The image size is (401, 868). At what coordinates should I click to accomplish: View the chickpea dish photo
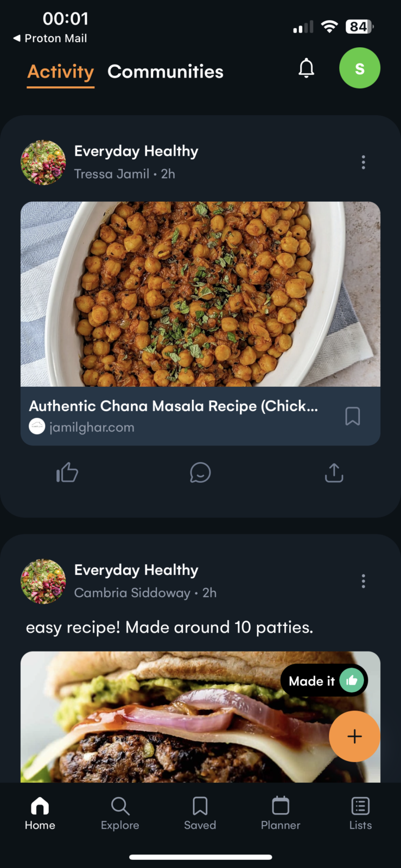coord(200,294)
